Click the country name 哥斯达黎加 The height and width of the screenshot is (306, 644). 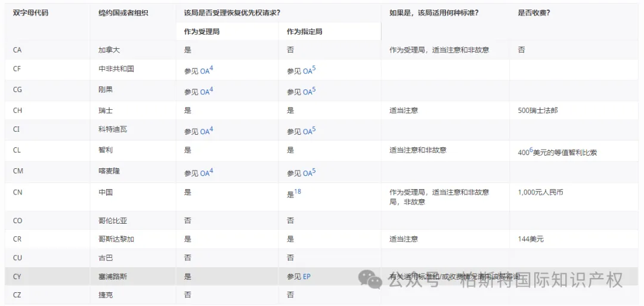click(116, 239)
